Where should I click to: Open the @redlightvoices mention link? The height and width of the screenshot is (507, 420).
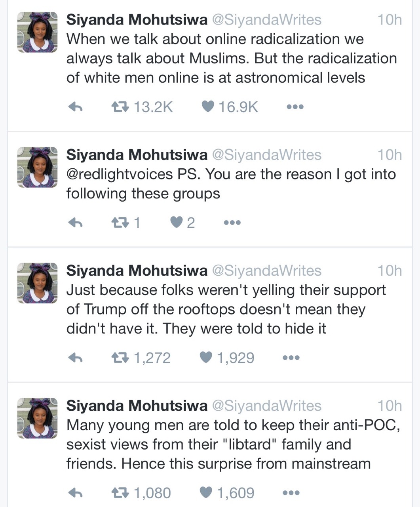point(120,174)
